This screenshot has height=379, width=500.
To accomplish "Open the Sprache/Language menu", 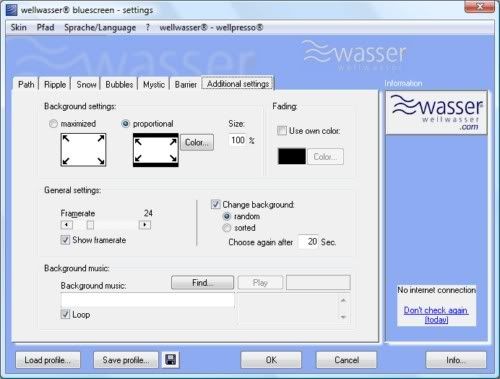I will 100,27.
